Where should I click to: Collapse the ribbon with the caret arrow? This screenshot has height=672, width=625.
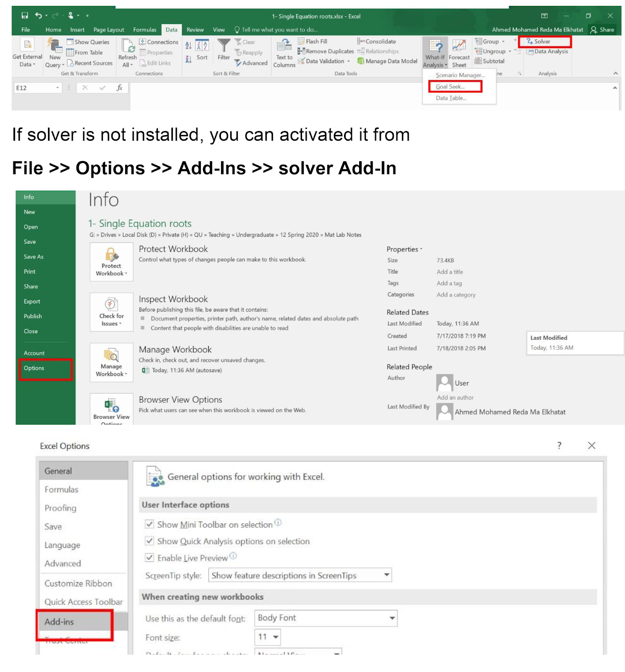coord(615,73)
